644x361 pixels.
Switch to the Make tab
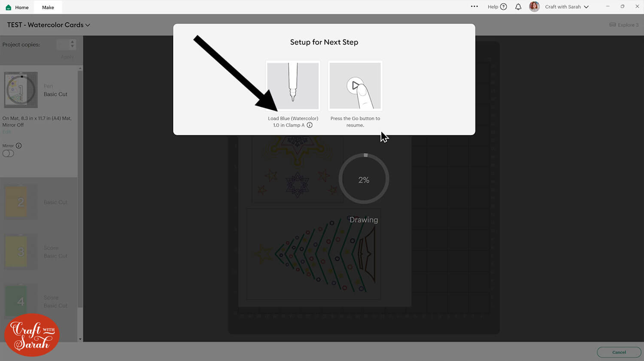(48, 7)
